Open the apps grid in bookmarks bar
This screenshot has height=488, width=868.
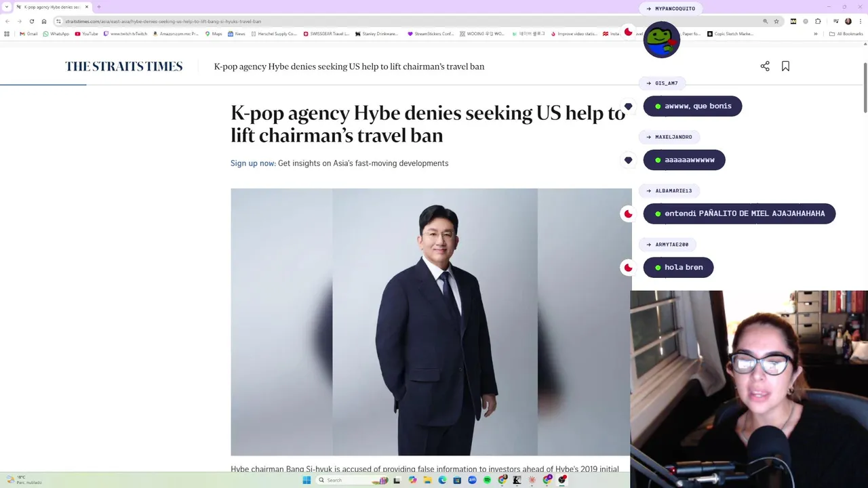pyautogui.click(x=7, y=33)
